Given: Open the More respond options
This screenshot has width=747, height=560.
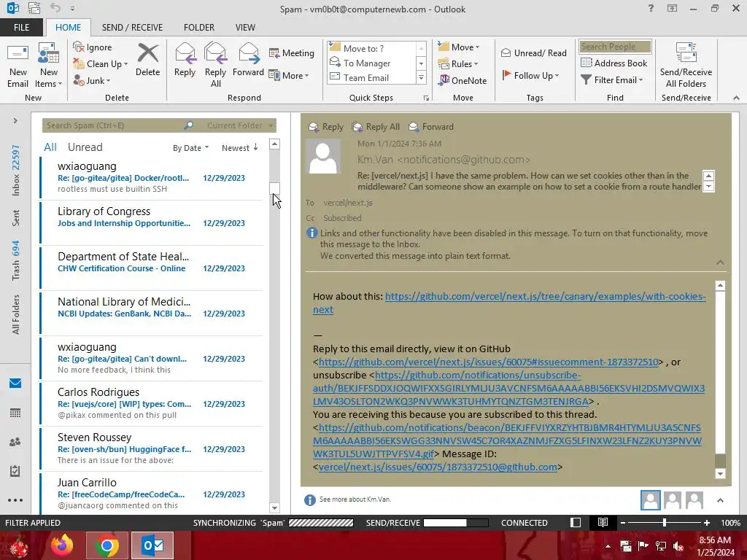Looking at the screenshot, I should coord(289,75).
